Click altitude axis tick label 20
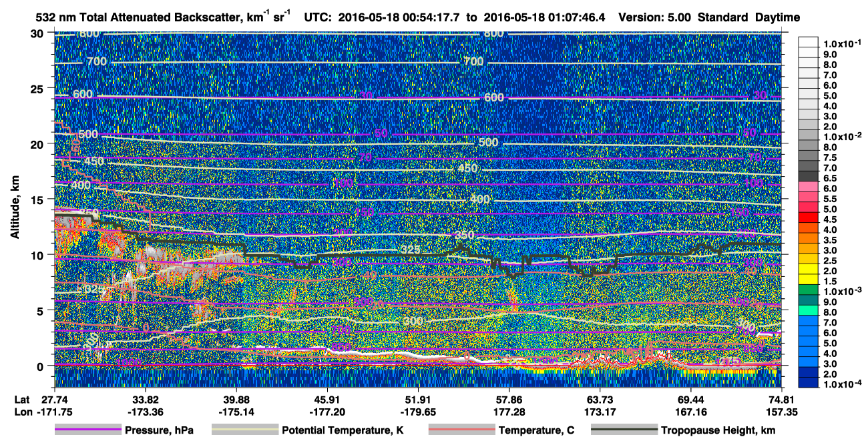Screen dimensions: 868x445 36,144
